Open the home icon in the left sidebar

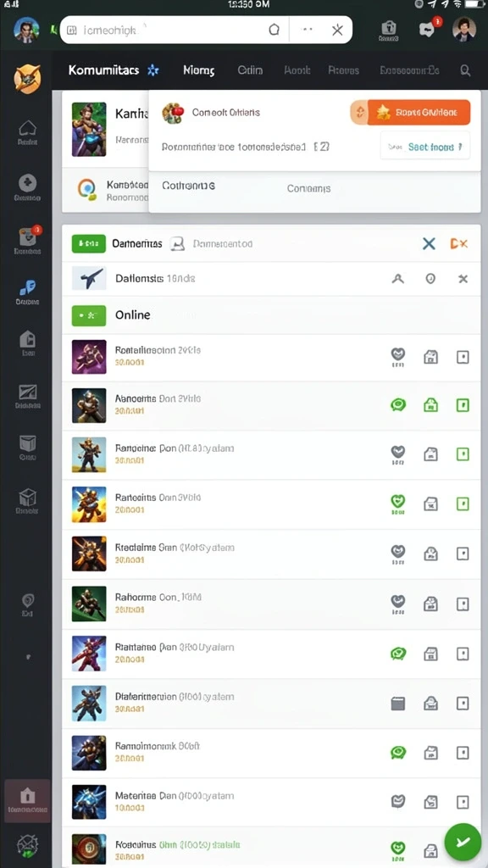coord(27,129)
